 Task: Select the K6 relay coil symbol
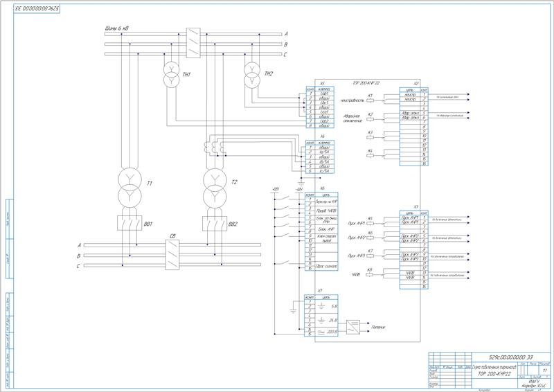(370, 238)
